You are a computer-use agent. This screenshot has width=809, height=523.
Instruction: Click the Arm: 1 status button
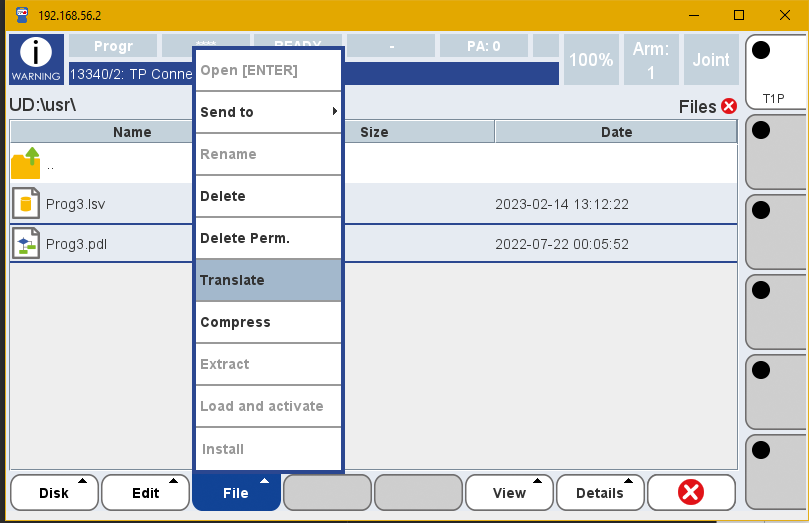coord(651,60)
